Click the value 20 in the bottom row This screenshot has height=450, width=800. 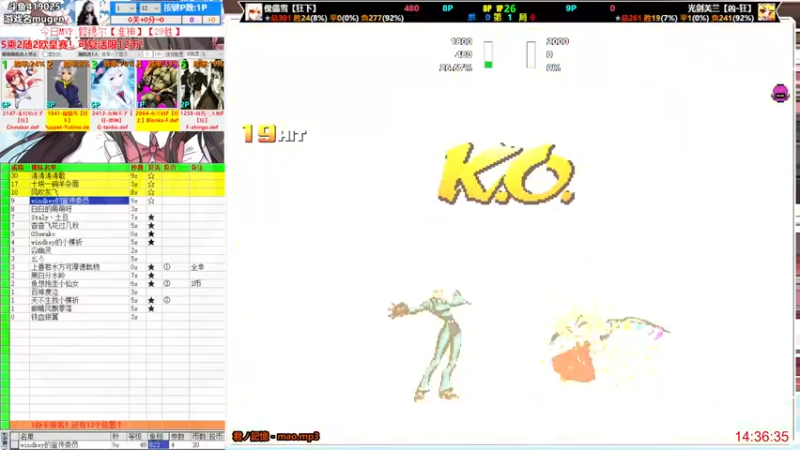point(195,445)
